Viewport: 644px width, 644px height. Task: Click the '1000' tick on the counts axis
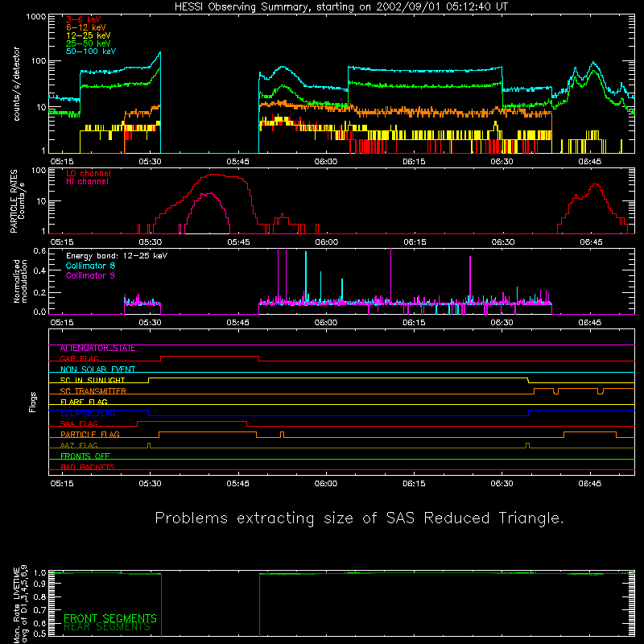(36, 17)
